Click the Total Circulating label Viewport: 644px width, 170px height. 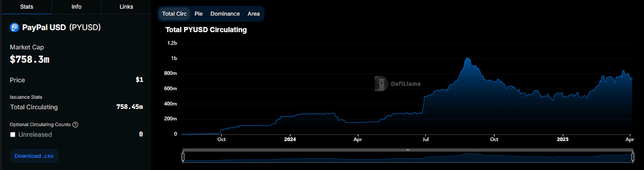point(34,107)
